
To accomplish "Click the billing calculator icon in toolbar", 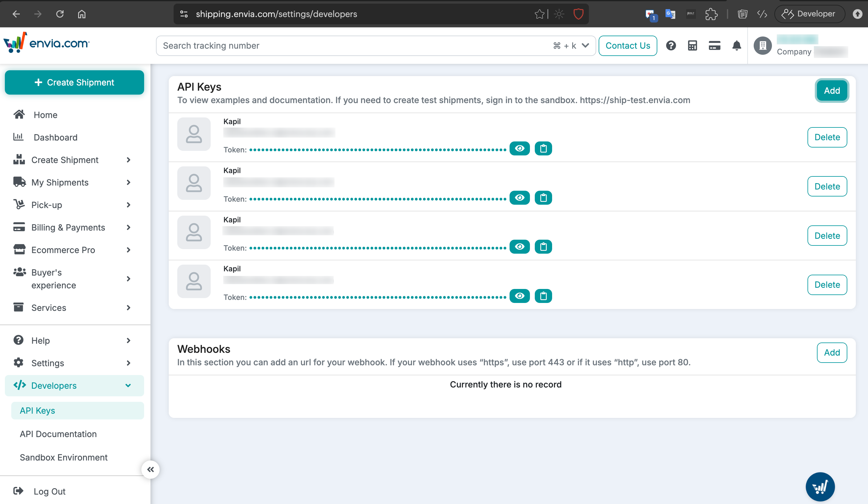I will click(693, 46).
